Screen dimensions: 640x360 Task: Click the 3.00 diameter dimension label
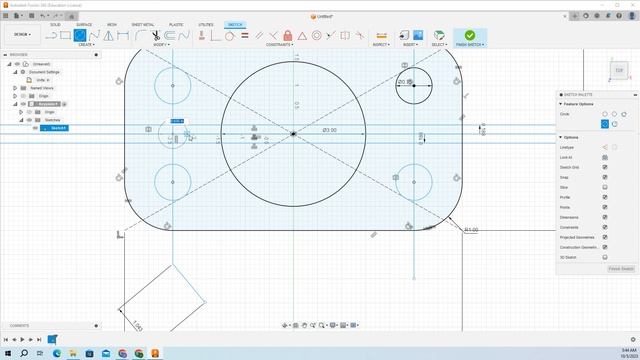click(x=329, y=130)
